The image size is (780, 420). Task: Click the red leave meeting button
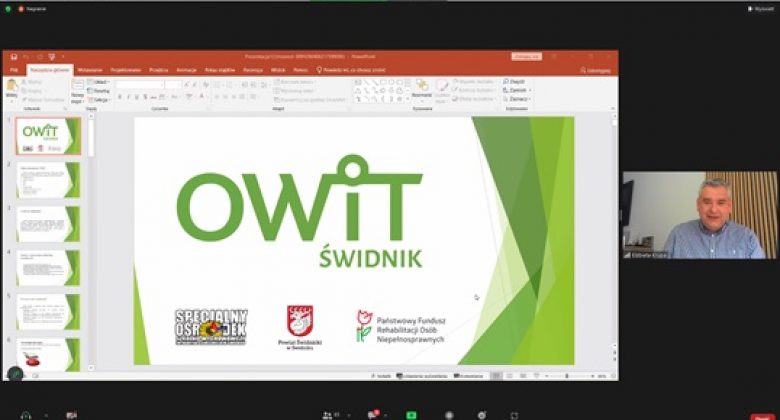click(x=761, y=416)
